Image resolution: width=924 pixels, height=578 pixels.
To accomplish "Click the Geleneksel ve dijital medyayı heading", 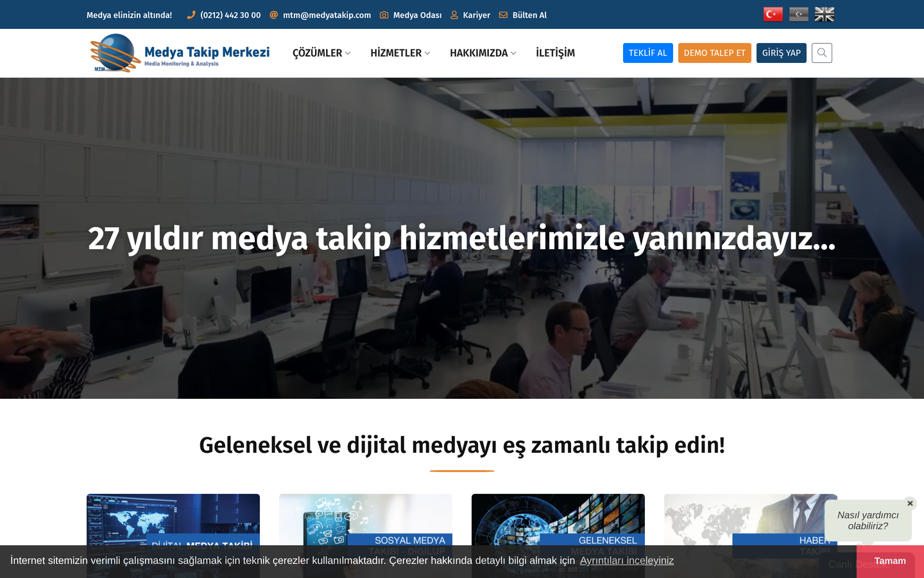I will pos(462,445).
